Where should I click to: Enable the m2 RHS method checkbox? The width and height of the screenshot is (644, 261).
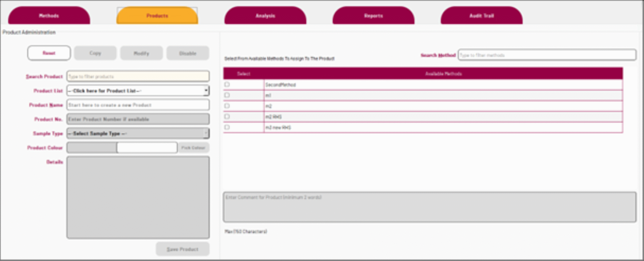[x=227, y=117]
